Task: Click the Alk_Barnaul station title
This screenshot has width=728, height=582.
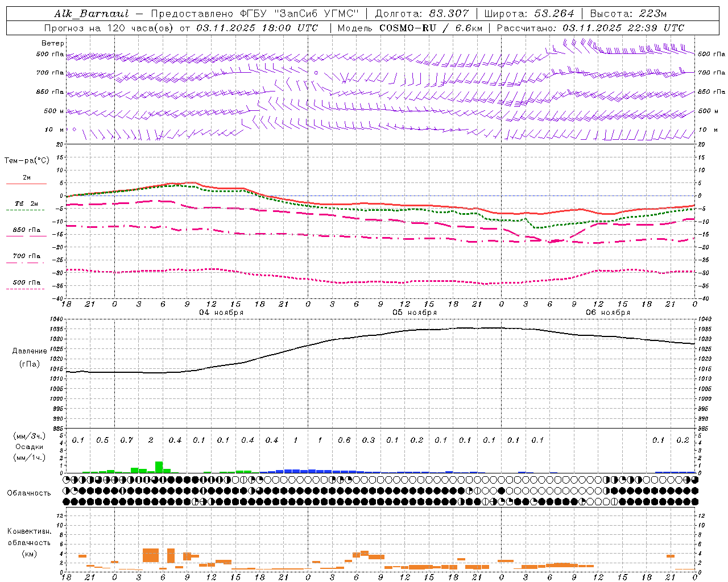Action: tap(92, 14)
